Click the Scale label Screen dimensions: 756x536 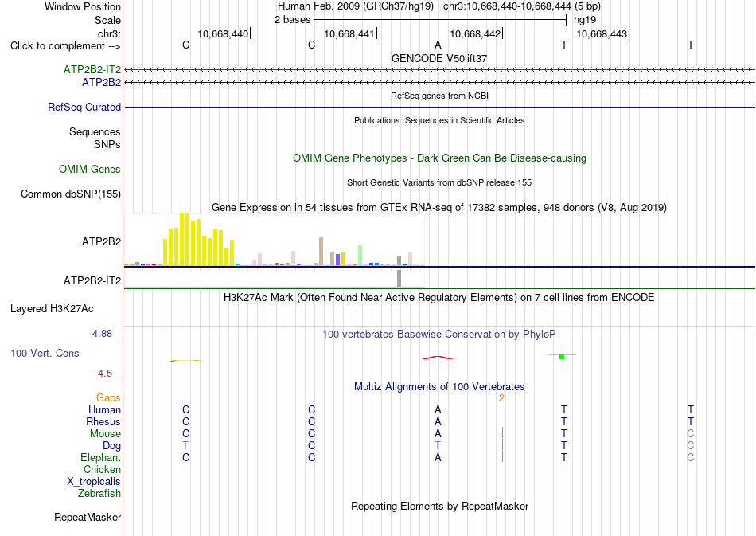107,20
